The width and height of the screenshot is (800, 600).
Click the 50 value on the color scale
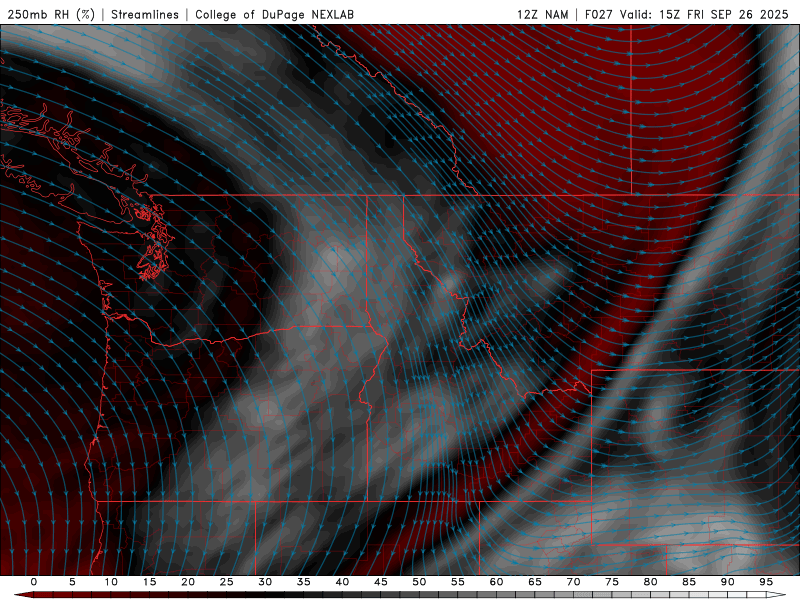coord(419,582)
